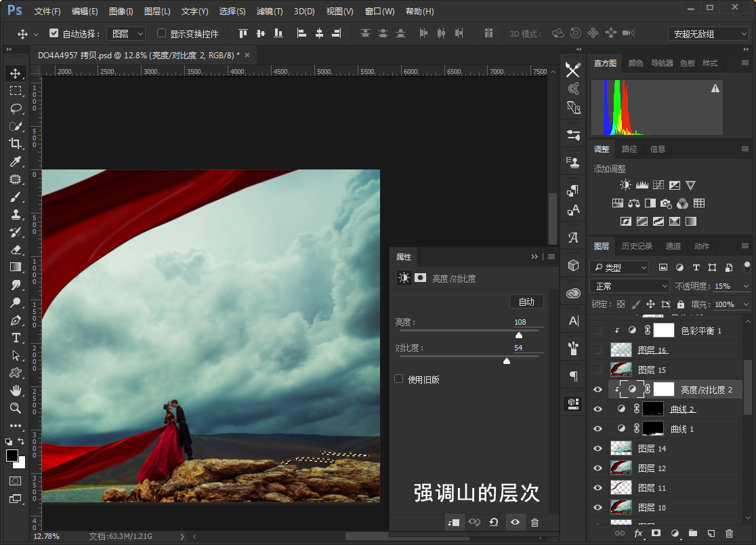Switch to the 历史记录 tab
This screenshot has height=545, width=756.
pyautogui.click(x=637, y=246)
